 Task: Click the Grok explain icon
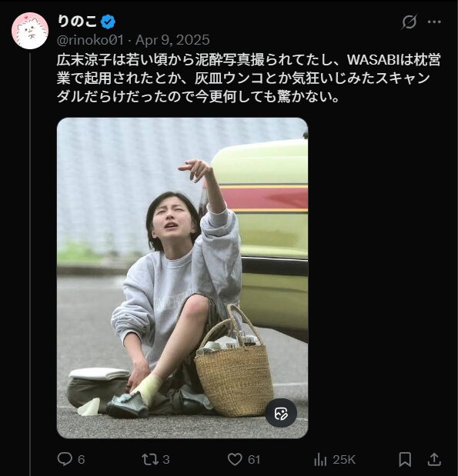[x=409, y=22]
